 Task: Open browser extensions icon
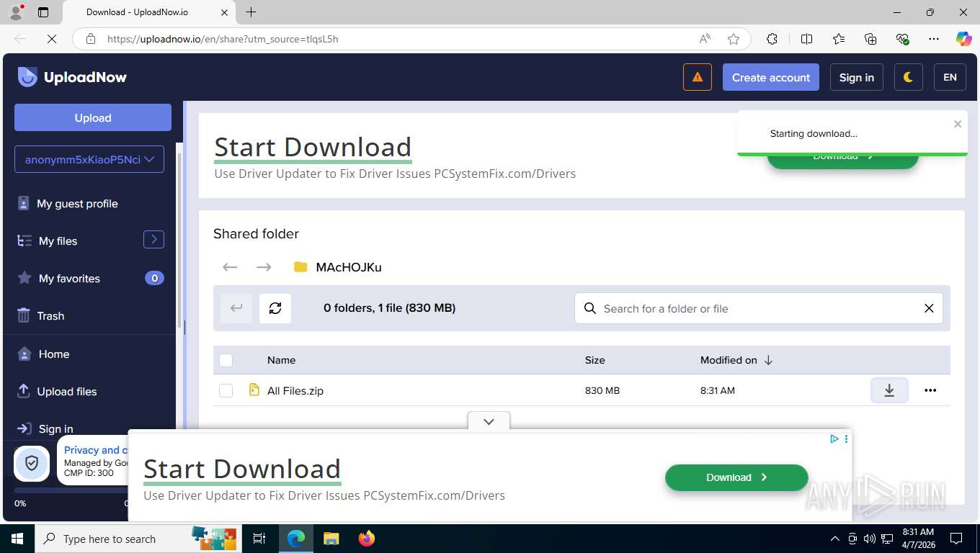[772, 39]
